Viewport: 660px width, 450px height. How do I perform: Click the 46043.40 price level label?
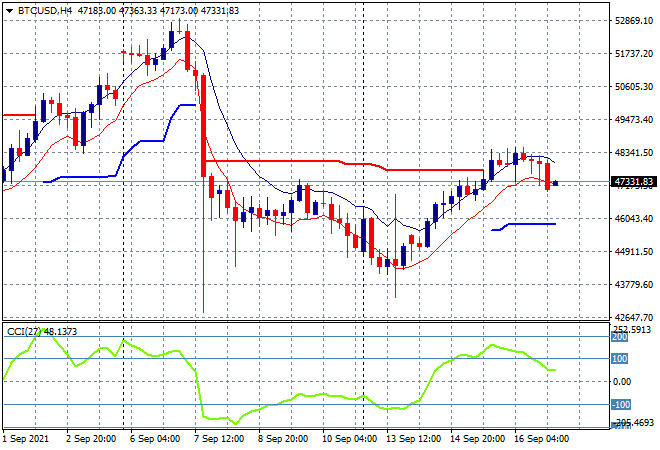(x=632, y=218)
